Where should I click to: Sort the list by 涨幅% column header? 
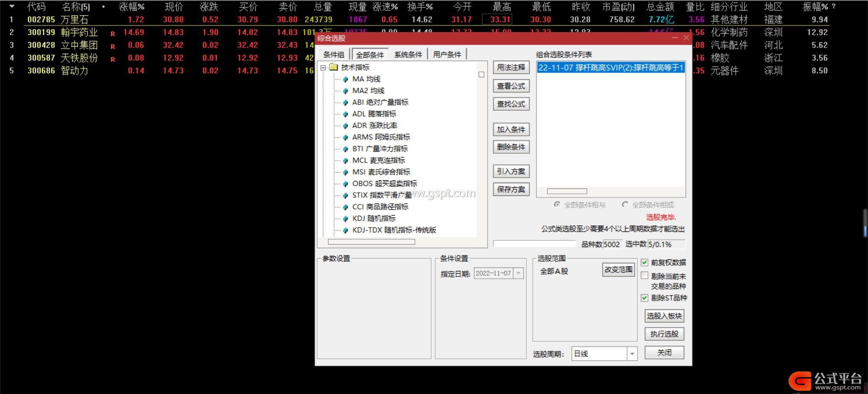tap(131, 7)
